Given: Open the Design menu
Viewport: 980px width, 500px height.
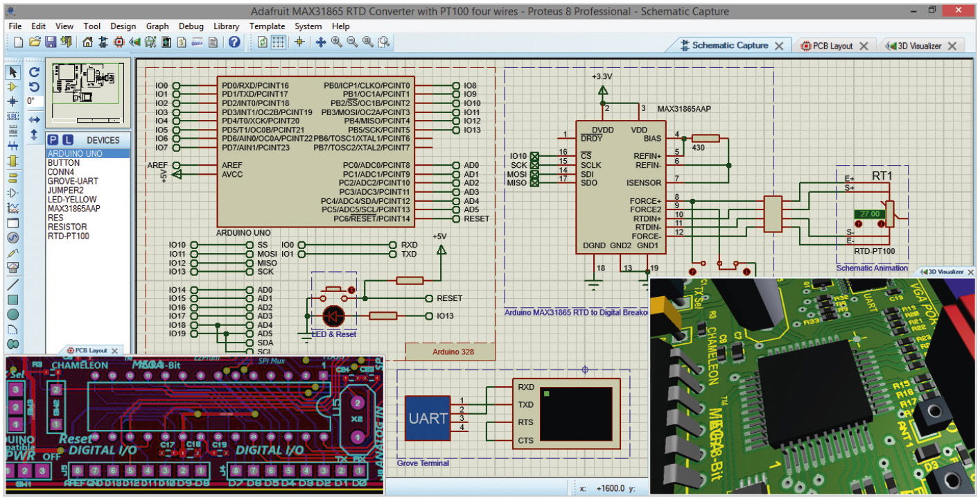Looking at the screenshot, I should [123, 26].
